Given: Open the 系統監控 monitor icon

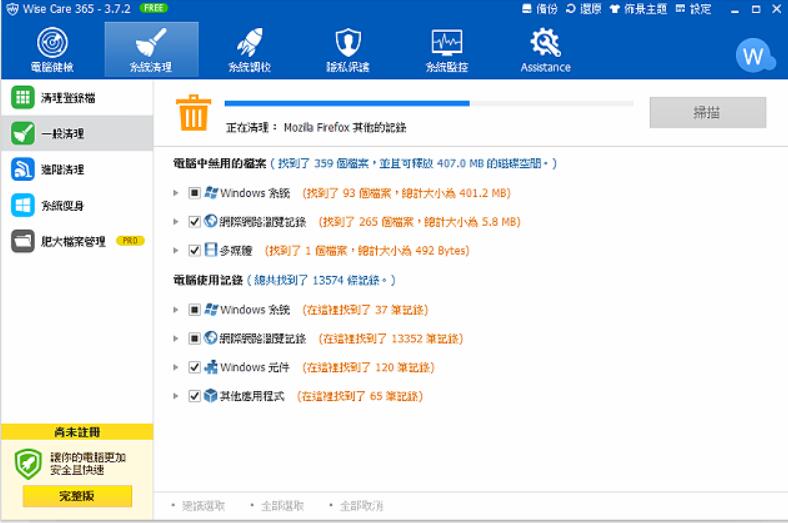Looking at the screenshot, I should 447,42.
